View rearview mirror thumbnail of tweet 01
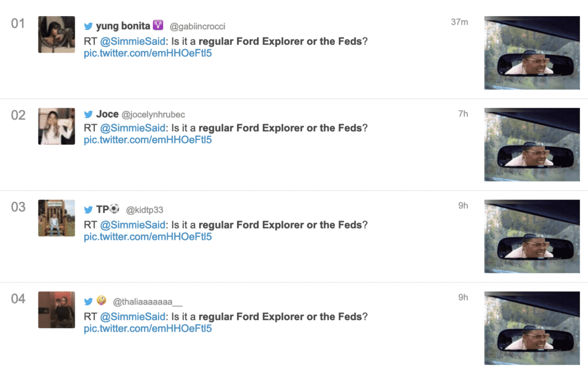The image size is (588, 373). pyautogui.click(x=532, y=53)
